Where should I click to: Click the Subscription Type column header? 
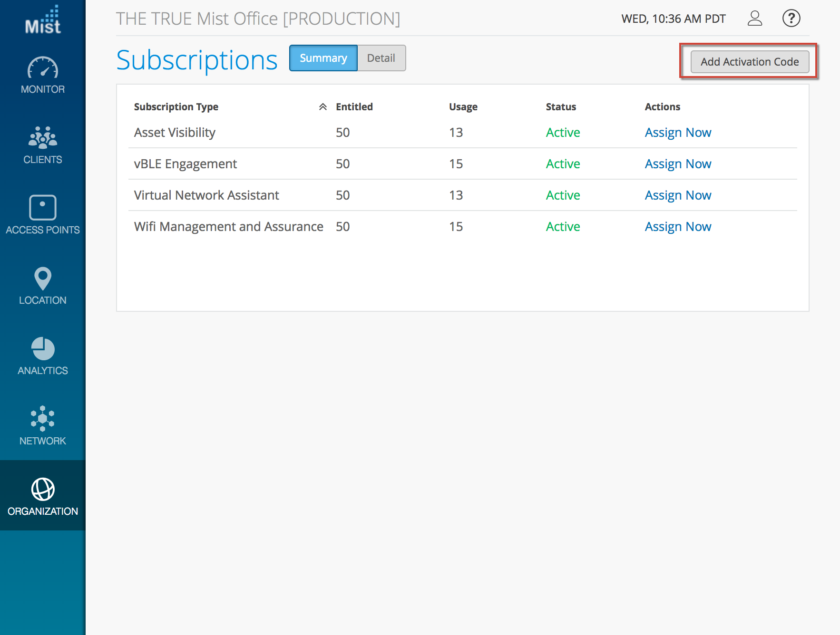pos(176,107)
